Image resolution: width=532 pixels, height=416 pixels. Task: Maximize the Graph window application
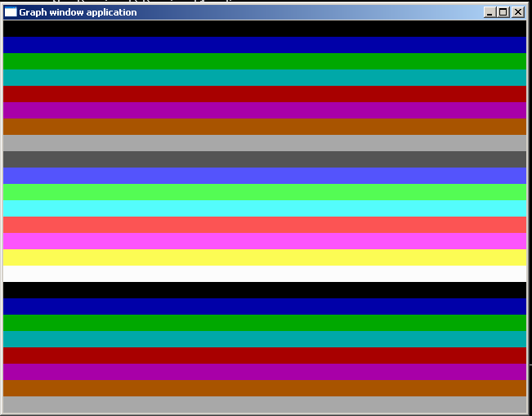[503, 12]
